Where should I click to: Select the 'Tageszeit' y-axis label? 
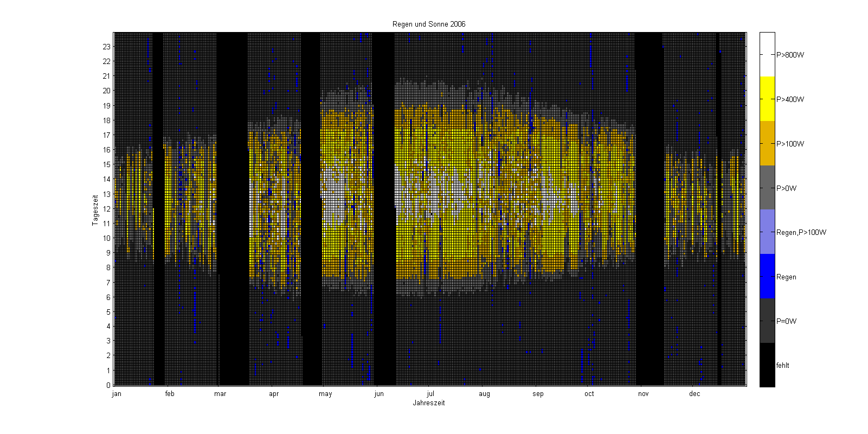click(95, 209)
